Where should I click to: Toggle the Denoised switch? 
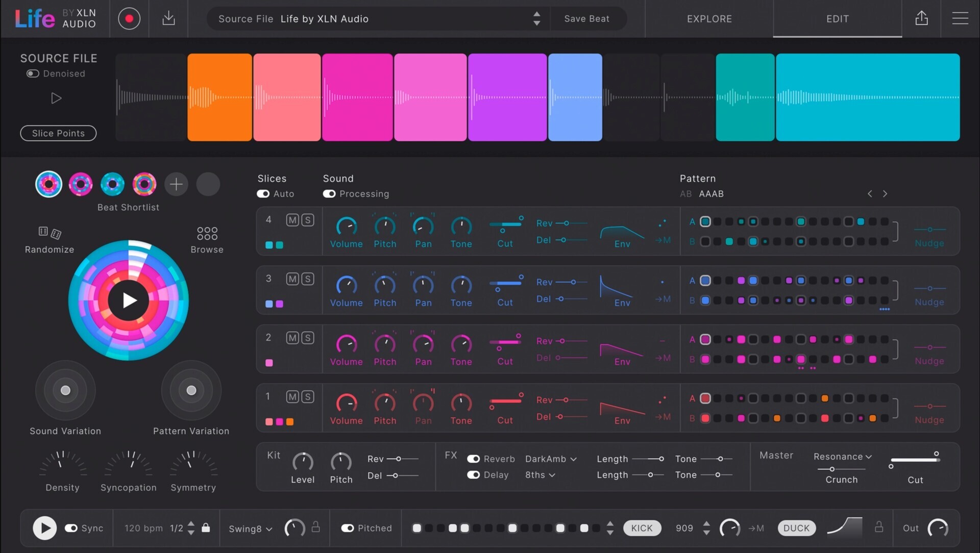(33, 73)
